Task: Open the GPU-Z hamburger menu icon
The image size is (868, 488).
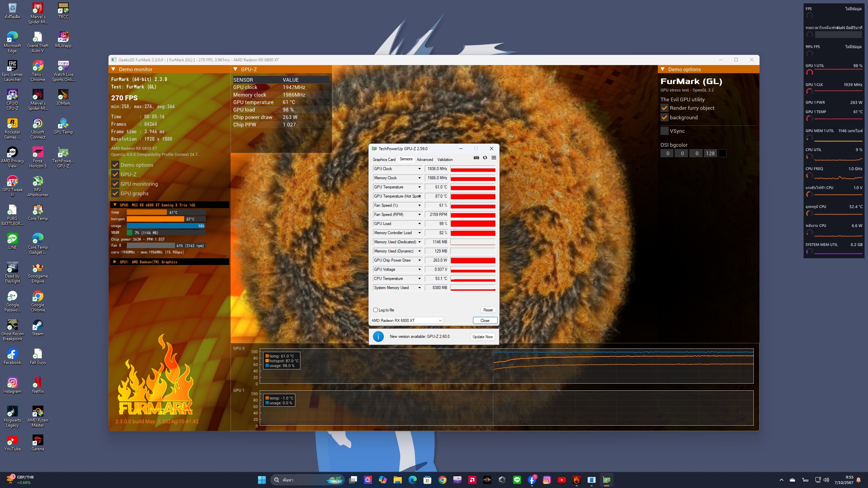Action: [494, 158]
